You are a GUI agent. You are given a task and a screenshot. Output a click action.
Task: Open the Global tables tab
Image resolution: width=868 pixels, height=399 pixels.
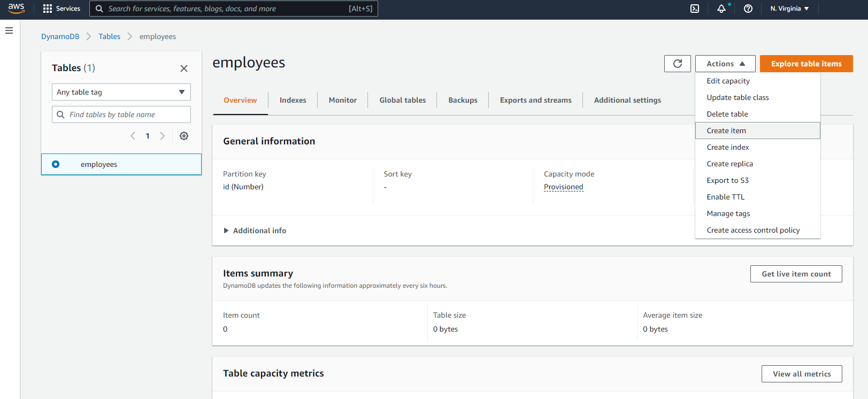tap(403, 100)
